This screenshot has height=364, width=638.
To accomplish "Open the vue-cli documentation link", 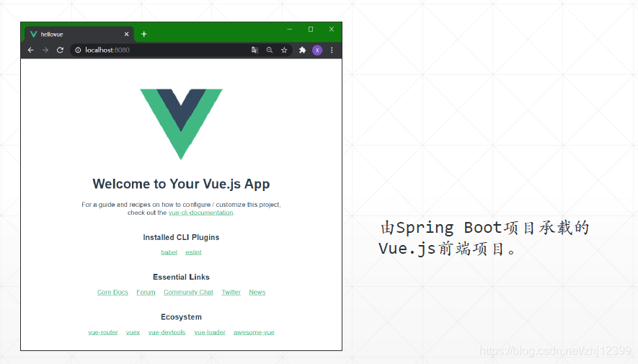I will [201, 213].
